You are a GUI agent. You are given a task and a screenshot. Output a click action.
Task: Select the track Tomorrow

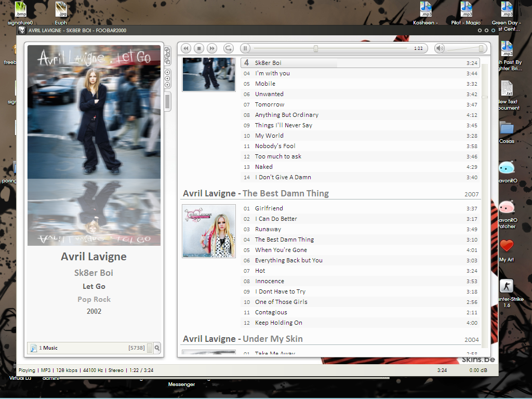[x=361, y=104]
